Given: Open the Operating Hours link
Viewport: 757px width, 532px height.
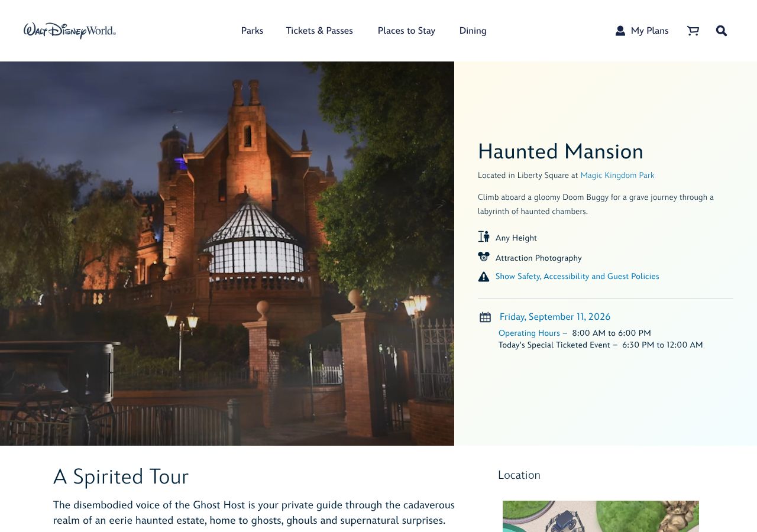Looking at the screenshot, I should click(529, 333).
